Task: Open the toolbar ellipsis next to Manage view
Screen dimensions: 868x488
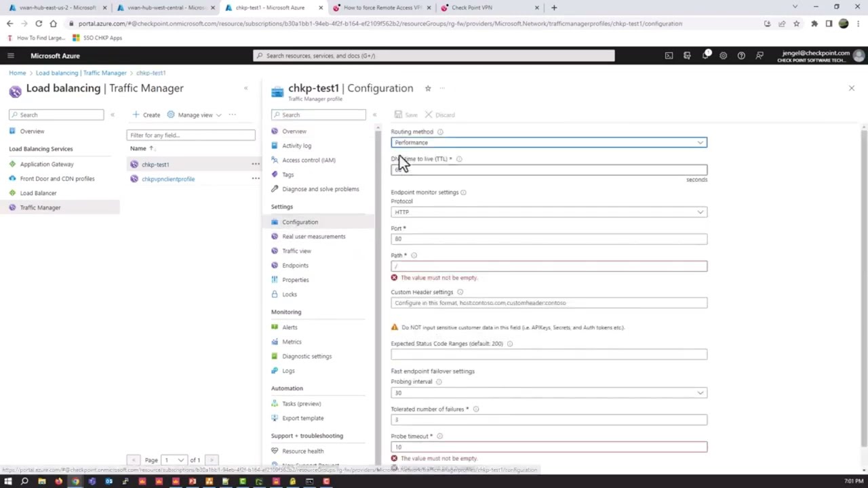Action: point(233,115)
